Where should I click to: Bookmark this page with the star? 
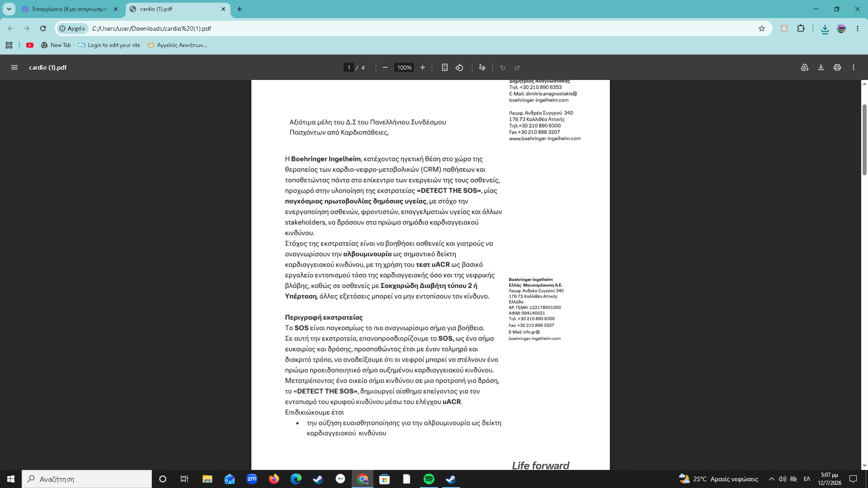tap(762, 28)
